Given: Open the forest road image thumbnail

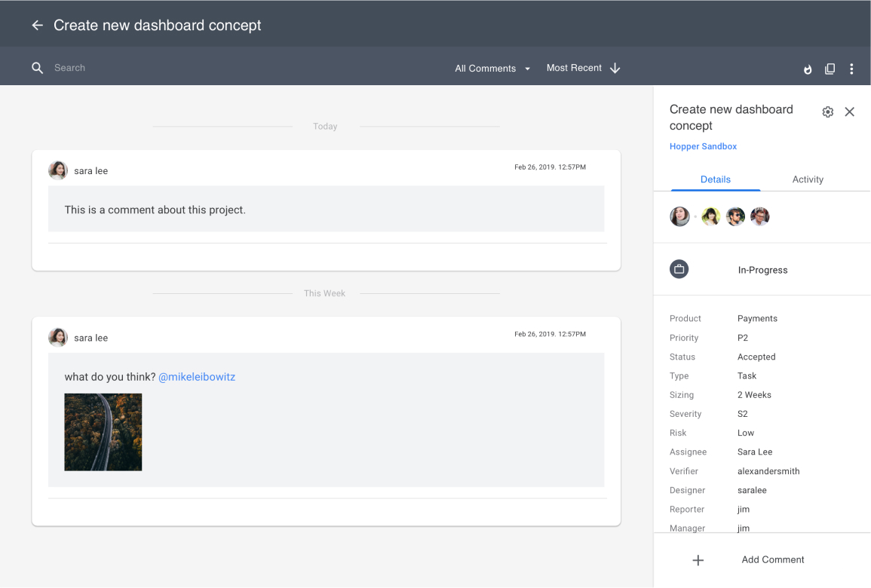Looking at the screenshot, I should click(x=103, y=432).
